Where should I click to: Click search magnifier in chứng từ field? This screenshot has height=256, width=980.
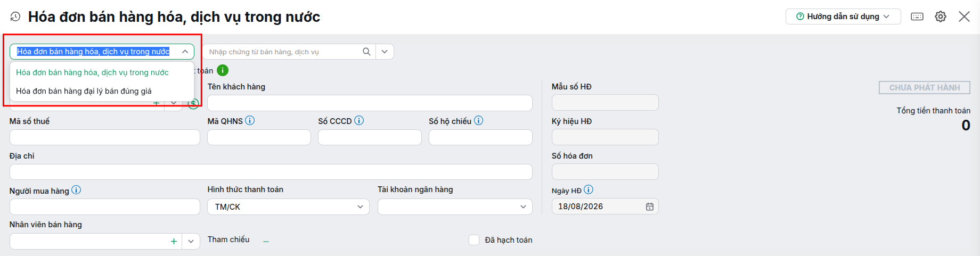coord(366,52)
